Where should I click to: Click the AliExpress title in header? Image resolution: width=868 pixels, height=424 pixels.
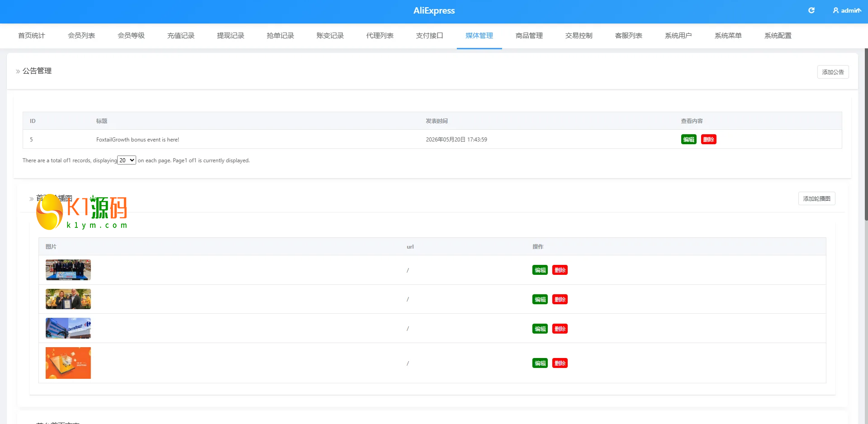pyautogui.click(x=434, y=10)
